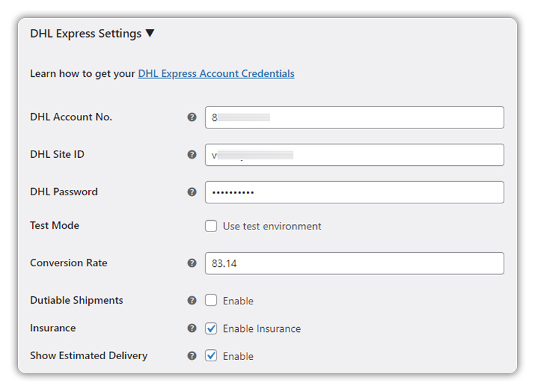The width and height of the screenshot is (535, 392).
Task: Focus the DHL Password field
Action: coord(354,193)
